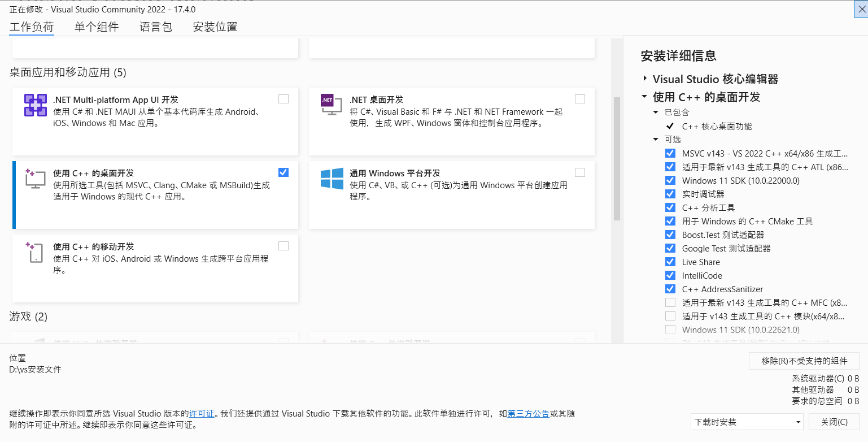The height and width of the screenshot is (442, 868).
Task: Disable the IntelliCode optional component
Action: coord(670,275)
